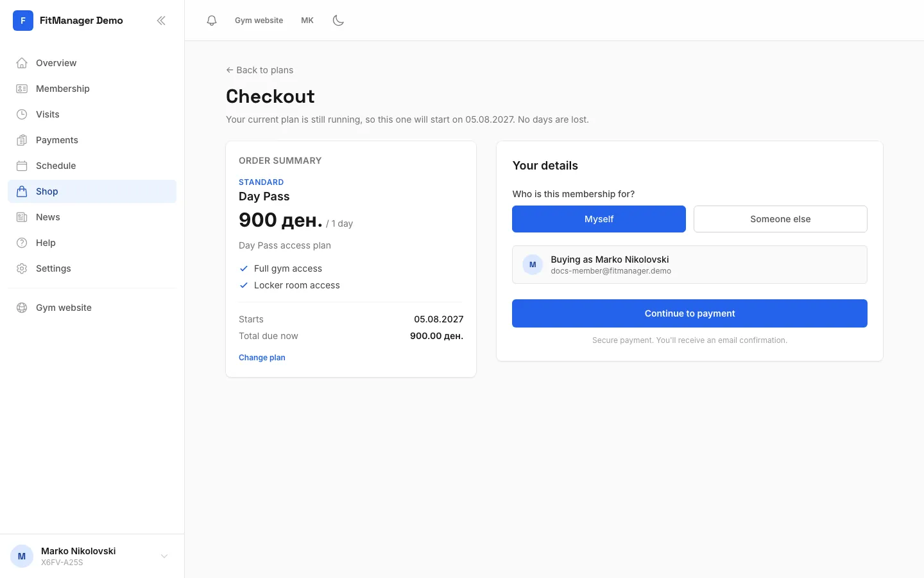Screen dimensions: 924x578
Task: Click the Schedule calendar icon
Action: 22,166
